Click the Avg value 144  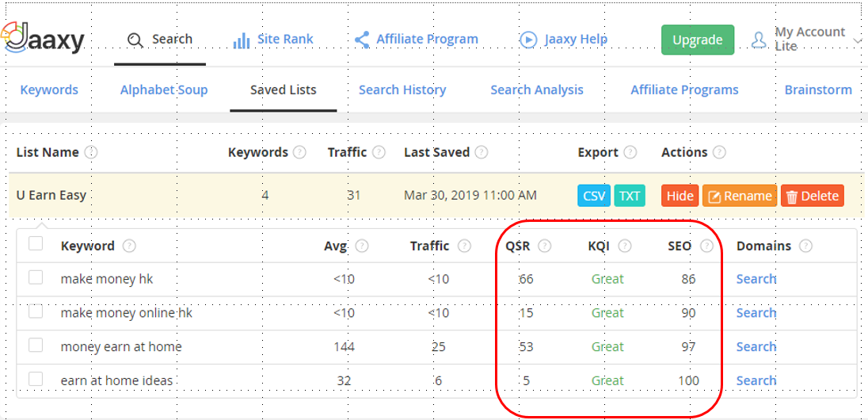click(344, 347)
